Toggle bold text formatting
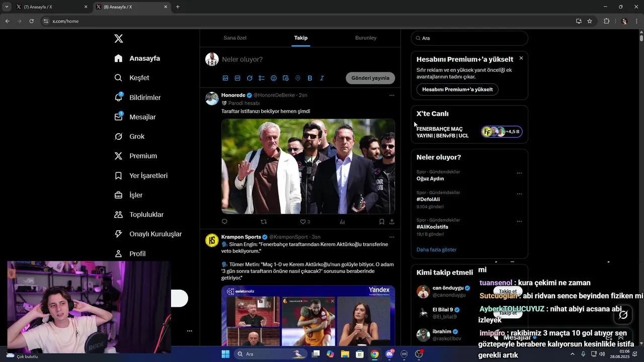This screenshot has width=644, height=362. (310, 78)
